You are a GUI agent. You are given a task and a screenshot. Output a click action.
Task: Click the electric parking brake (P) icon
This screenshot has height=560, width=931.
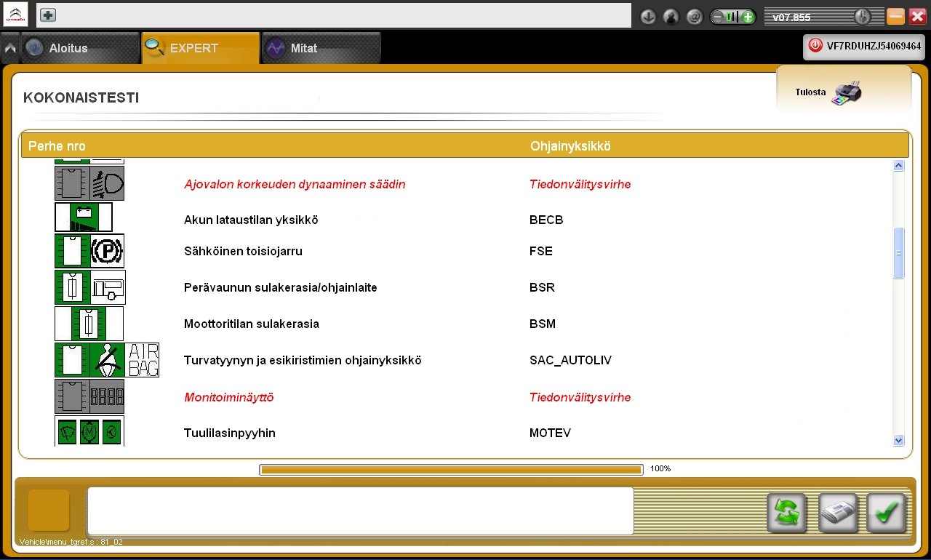click(89, 251)
